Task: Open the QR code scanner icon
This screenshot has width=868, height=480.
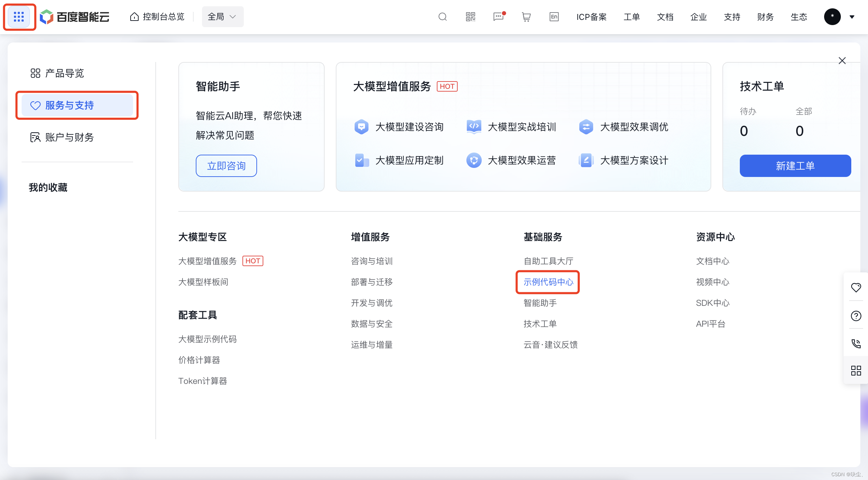Action: (470, 17)
